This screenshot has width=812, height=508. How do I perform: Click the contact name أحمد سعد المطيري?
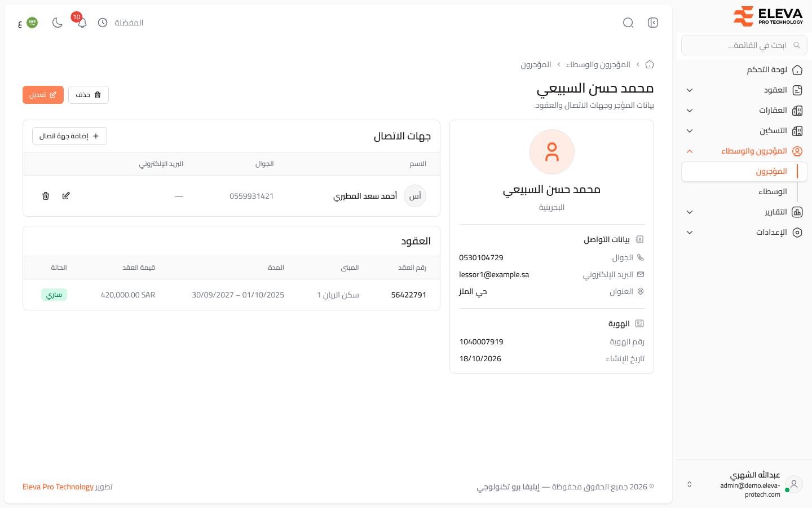pyautogui.click(x=365, y=196)
